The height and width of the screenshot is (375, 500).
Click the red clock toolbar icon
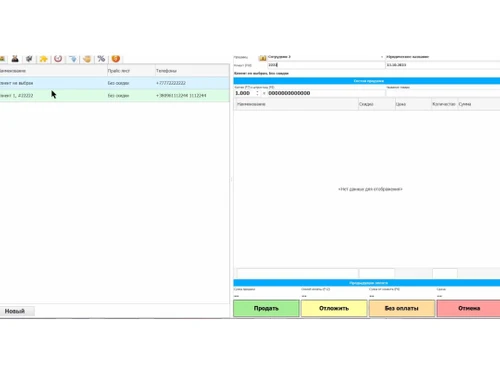coord(58,59)
